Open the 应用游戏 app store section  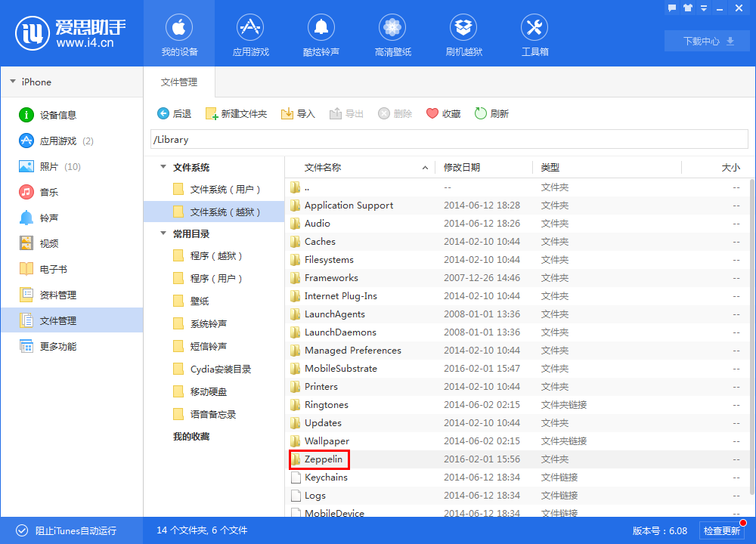coord(250,36)
